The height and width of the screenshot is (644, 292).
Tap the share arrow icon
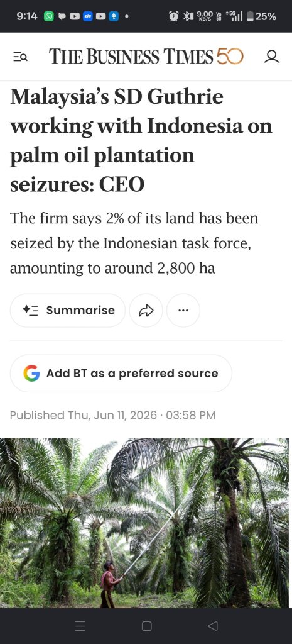pyautogui.click(x=146, y=311)
